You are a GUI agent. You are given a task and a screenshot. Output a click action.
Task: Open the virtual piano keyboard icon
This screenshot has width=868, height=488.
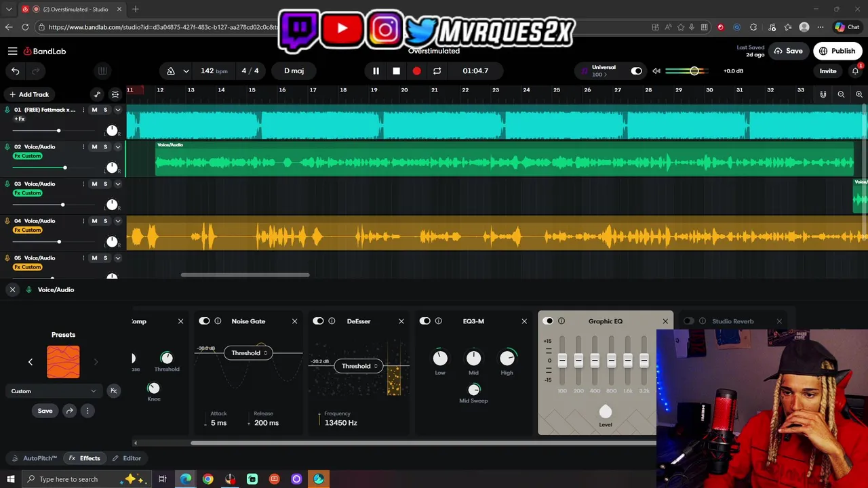pyautogui.click(x=102, y=70)
